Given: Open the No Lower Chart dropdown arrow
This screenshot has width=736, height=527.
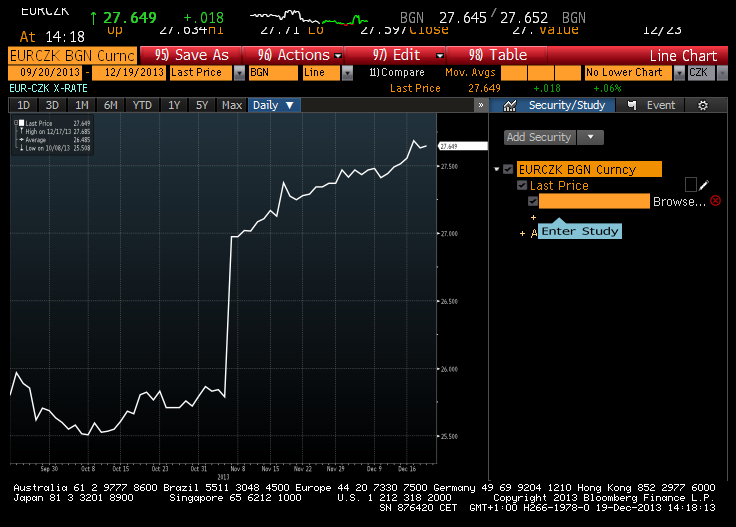Looking at the screenshot, I should click(679, 73).
